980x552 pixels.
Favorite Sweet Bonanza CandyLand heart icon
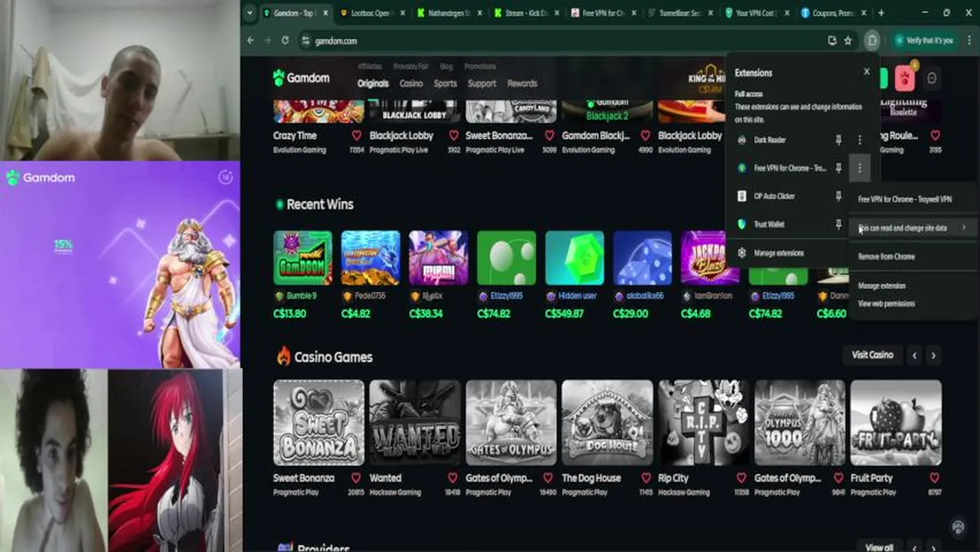(x=549, y=135)
